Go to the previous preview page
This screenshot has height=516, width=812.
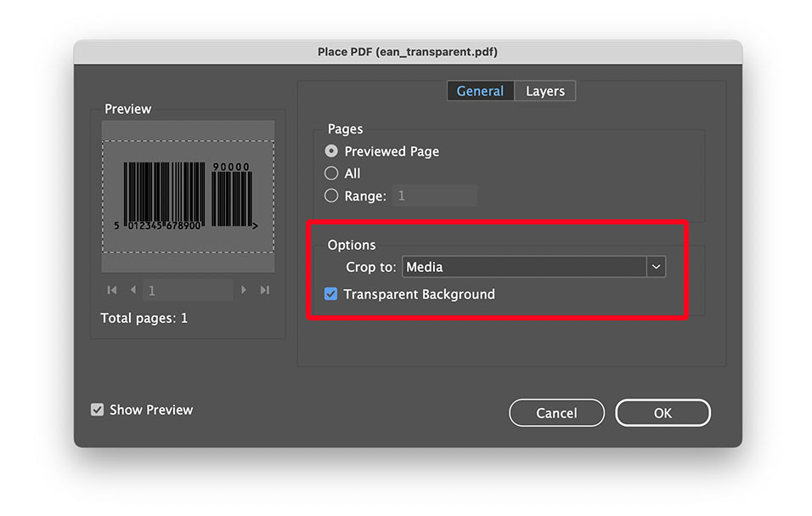click(133, 290)
